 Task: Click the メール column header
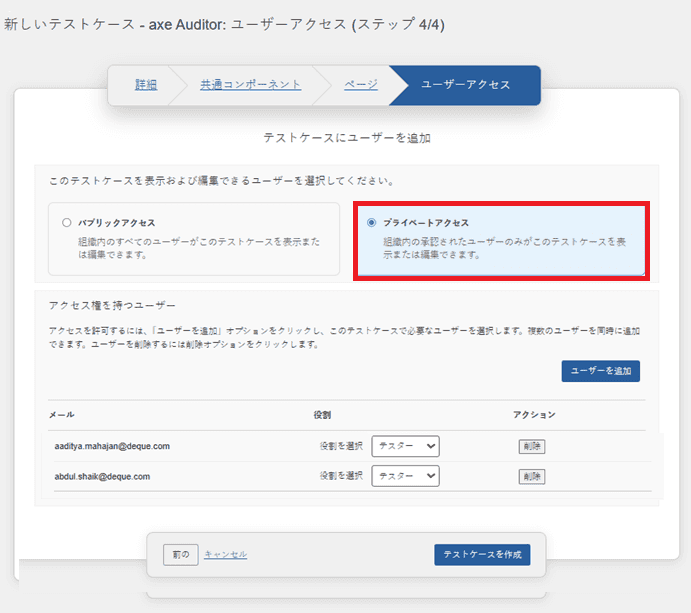[x=64, y=414]
